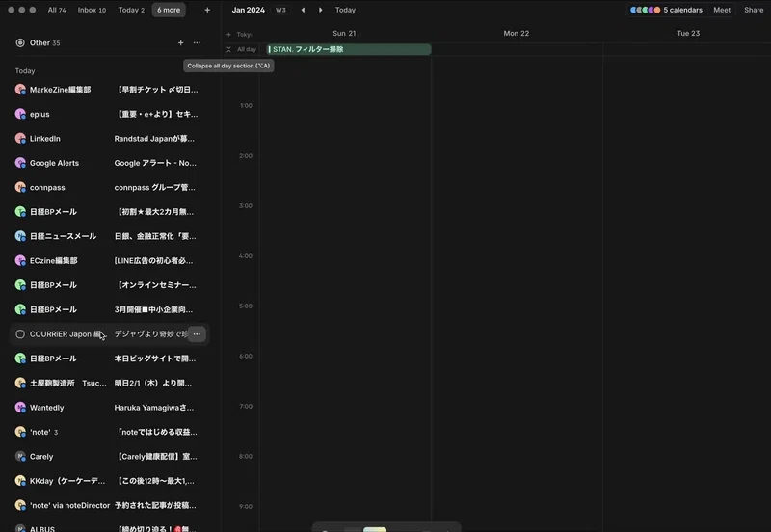Open 日経BPメール 【初割★最大2カ月無 email
Screen dimensions: 771x532
point(110,212)
